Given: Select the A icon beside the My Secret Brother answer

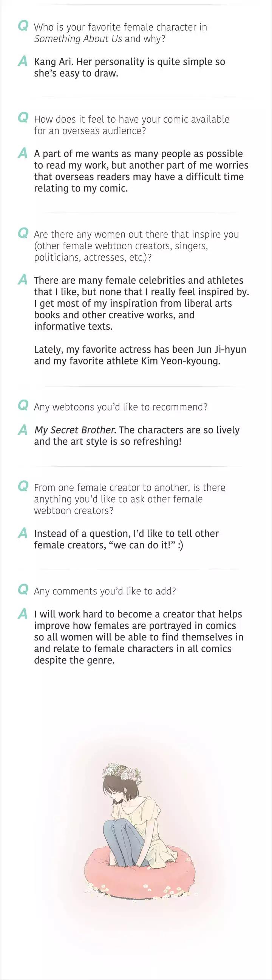Looking at the screenshot, I should click(x=23, y=429).
